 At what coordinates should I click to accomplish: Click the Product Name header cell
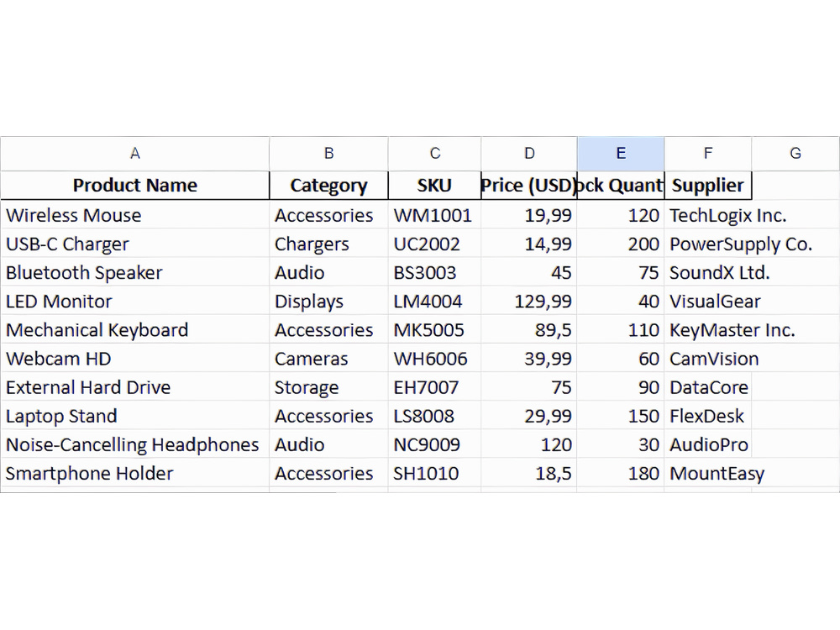[x=135, y=186]
